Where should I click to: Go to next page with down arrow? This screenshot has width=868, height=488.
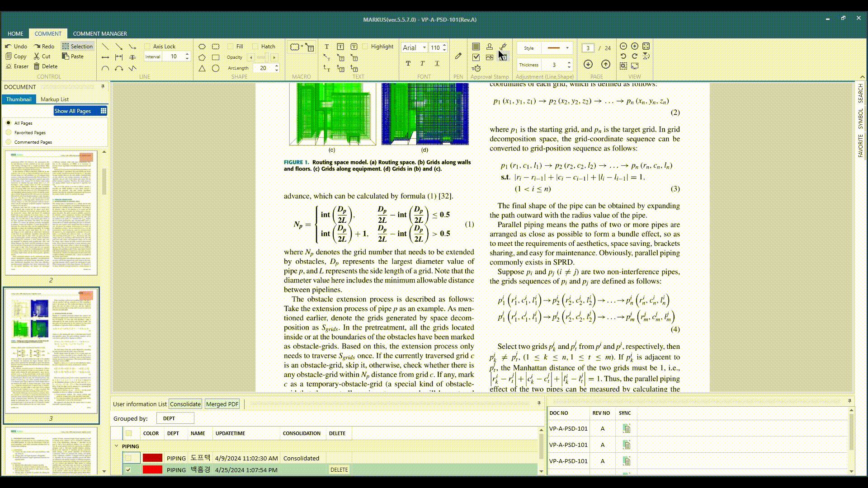tap(588, 64)
